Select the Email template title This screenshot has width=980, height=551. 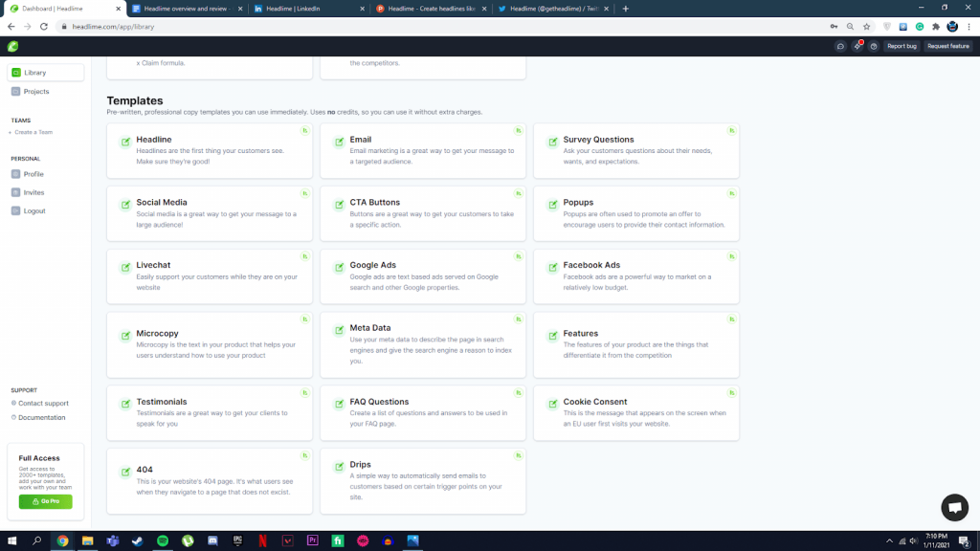(361, 140)
